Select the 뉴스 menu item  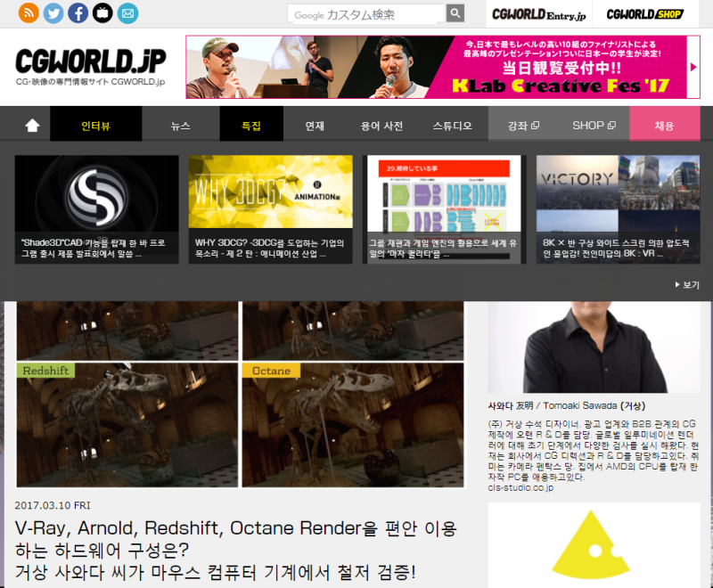181,126
